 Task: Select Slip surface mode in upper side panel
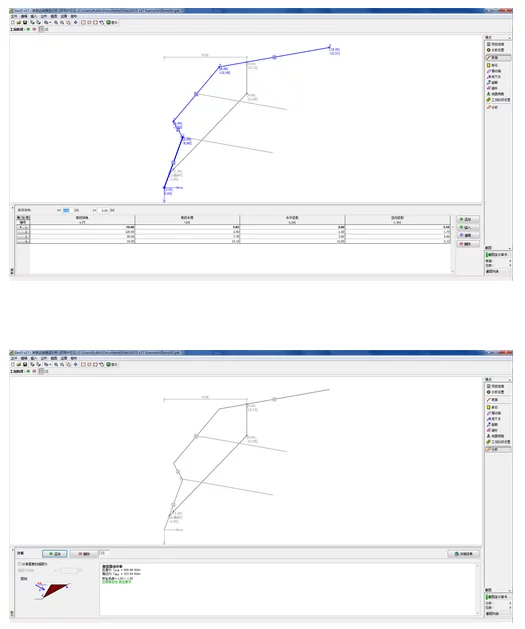pos(497,71)
